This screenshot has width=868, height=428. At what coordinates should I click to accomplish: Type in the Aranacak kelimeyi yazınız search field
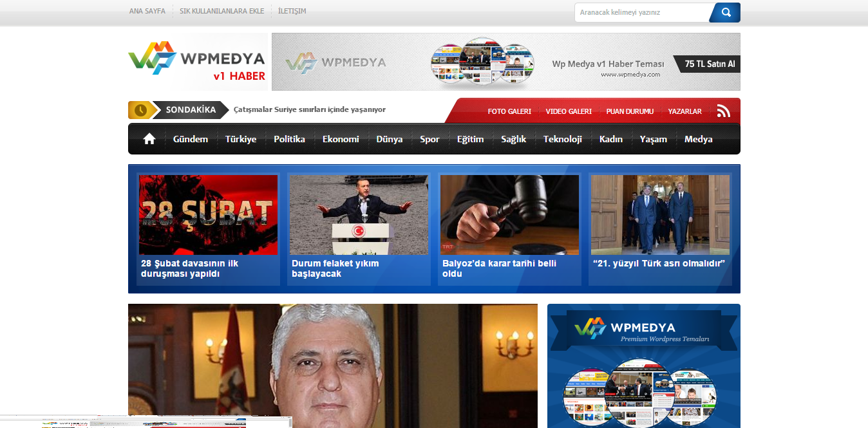click(x=641, y=12)
